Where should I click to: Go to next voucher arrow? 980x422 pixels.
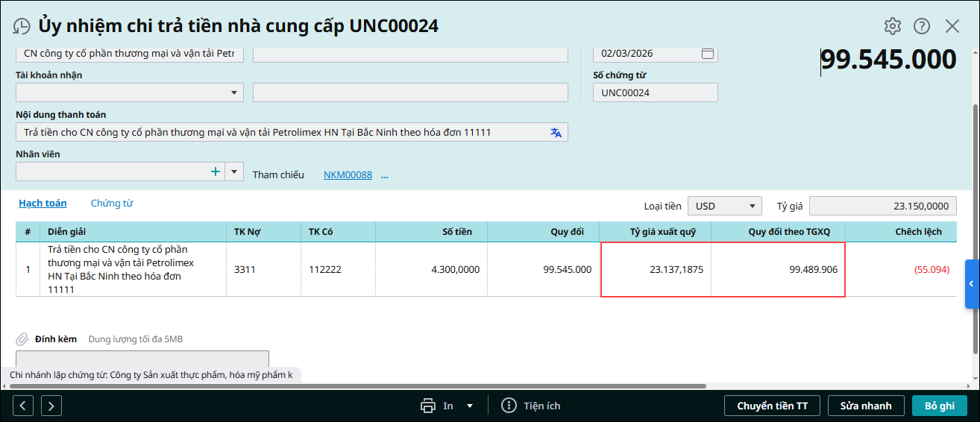pyautogui.click(x=51, y=406)
